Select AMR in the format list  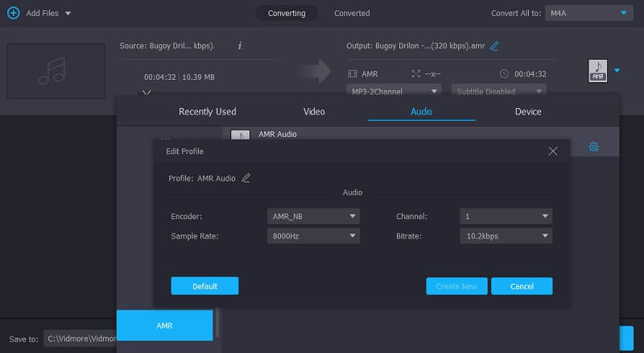click(164, 326)
